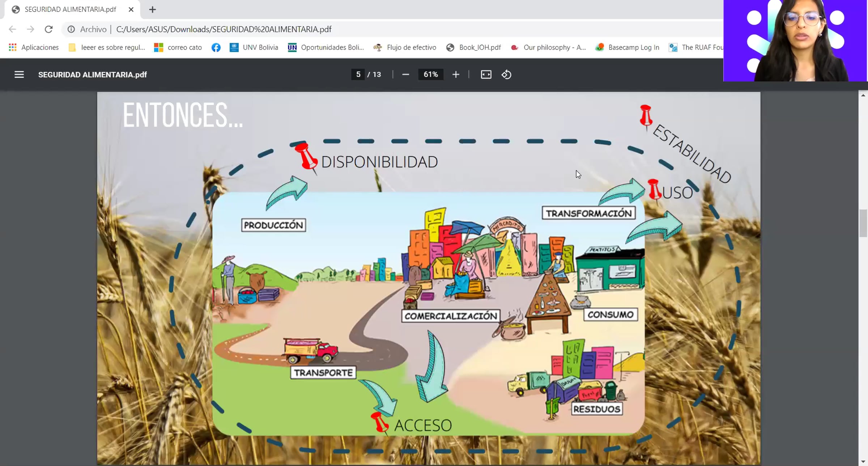This screenshot has width=868, height=466.
Task: Click the address bar URL
Action: point(224,29)
